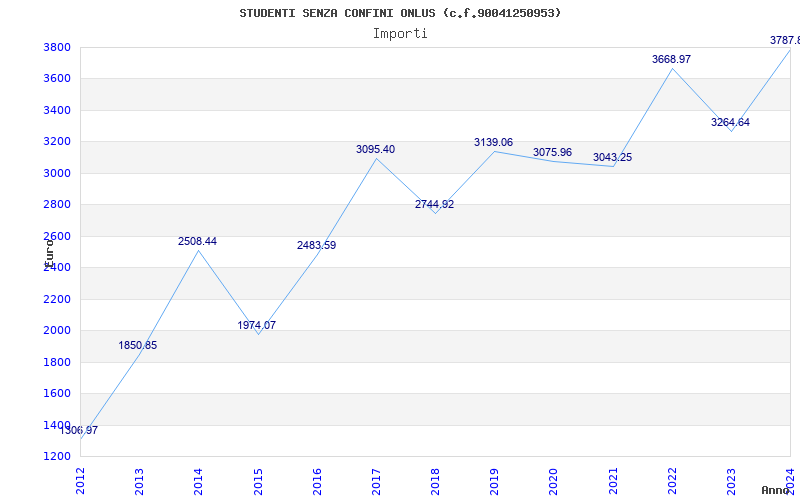Click the y-axis value 3000
Screen dimensions: 800x500
(x=57, y=173)
